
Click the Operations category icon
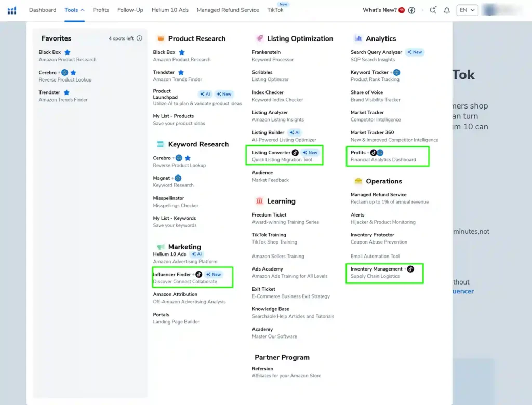[358, 181]
